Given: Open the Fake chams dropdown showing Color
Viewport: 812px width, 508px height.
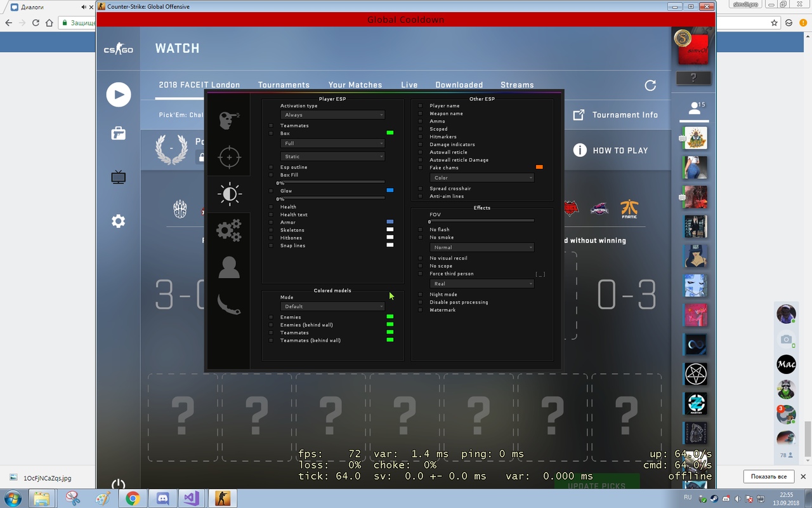Looking at the screenshot, I should [x=481, y=178].
